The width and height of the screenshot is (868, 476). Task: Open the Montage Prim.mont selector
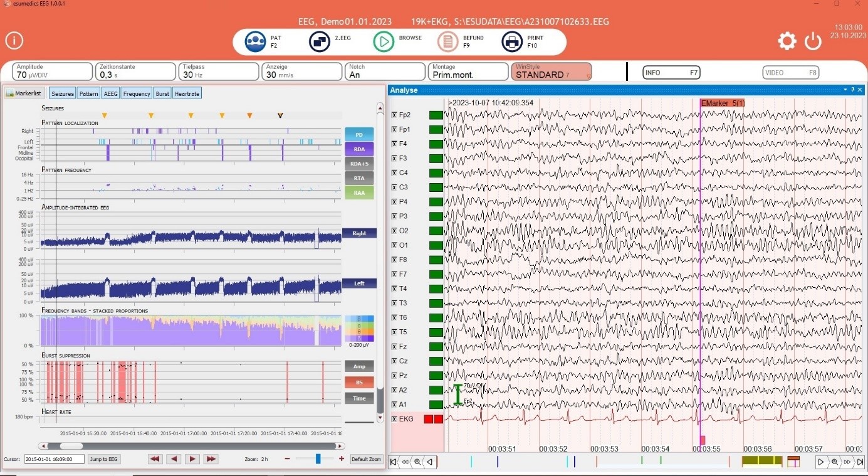467,71
